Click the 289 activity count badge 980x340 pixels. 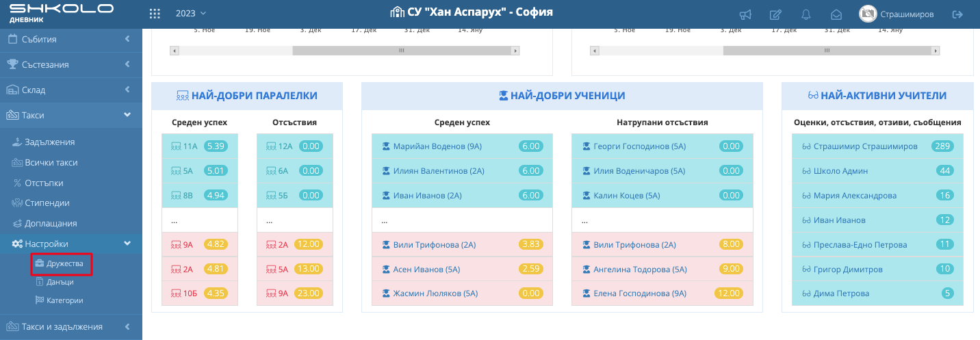click(942, 146)
